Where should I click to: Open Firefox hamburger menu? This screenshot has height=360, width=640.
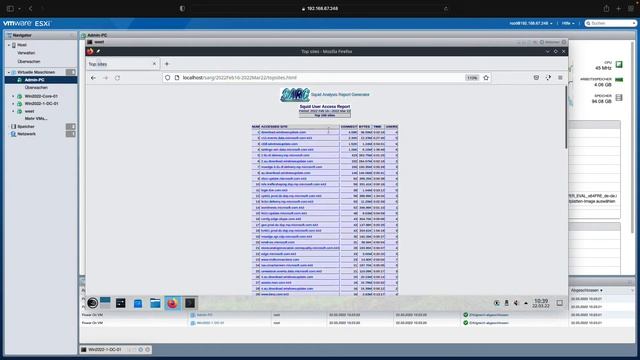coord(560,78)
